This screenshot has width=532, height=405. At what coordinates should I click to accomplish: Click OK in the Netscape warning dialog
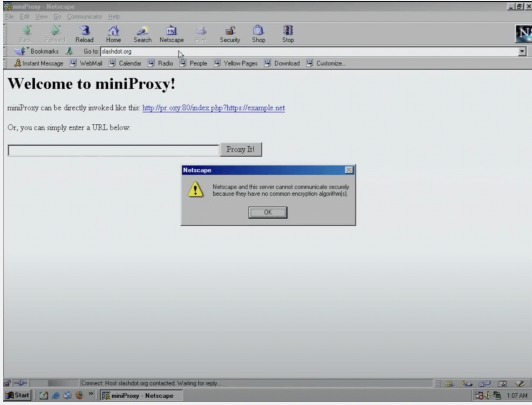[268, 212]
